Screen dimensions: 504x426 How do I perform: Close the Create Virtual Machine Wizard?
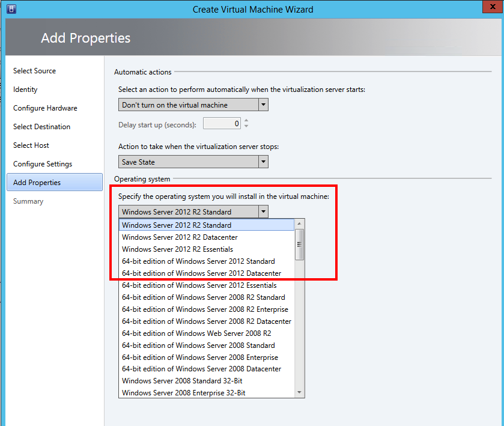(x=493, y=7)
